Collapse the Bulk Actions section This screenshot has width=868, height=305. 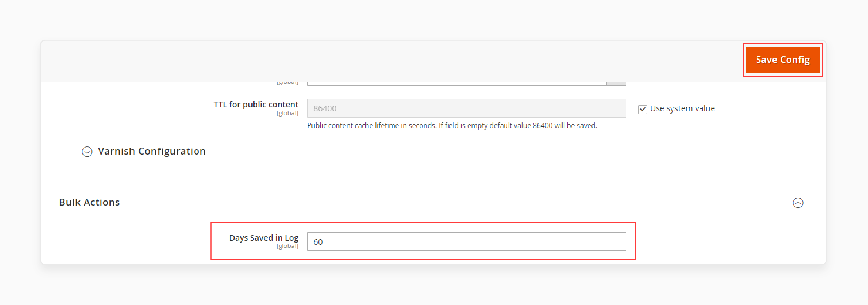coord(797,202)
